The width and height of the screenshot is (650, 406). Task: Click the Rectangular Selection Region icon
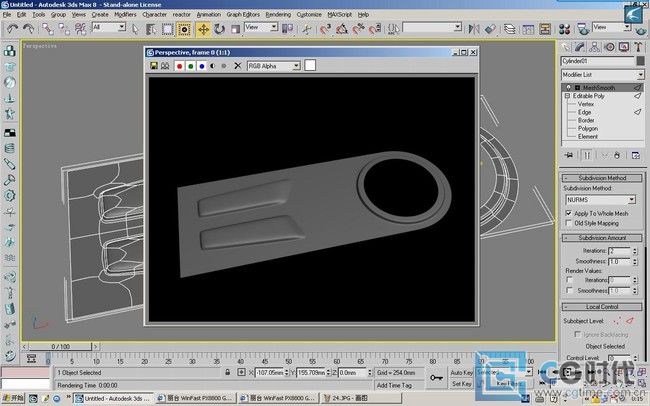pos(167,29)
